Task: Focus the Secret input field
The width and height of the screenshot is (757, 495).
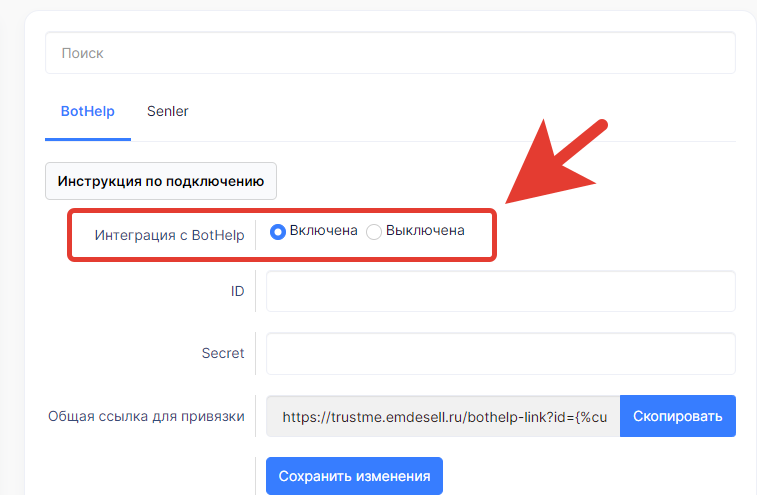Action: (x=501, y=354)
